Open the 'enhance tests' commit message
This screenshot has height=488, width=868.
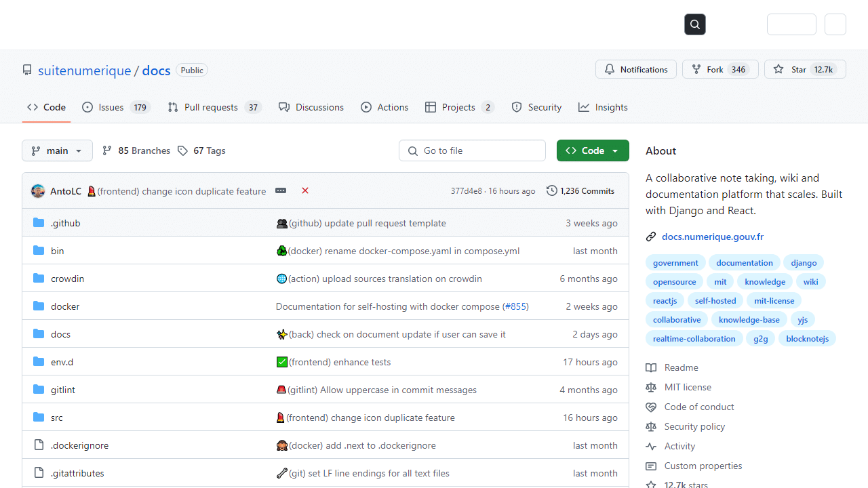tap(340, 362)
